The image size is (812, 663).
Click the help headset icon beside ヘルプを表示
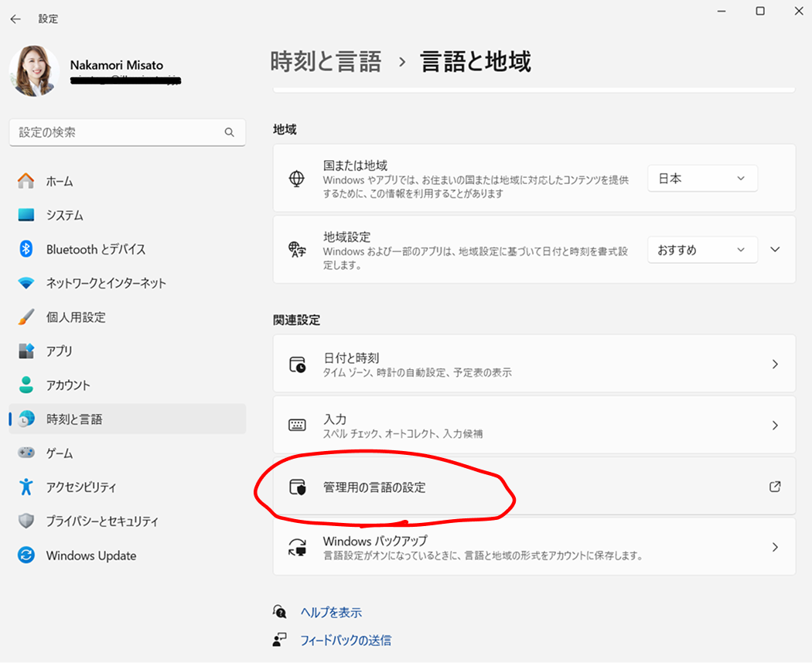(x=280, y=612)
